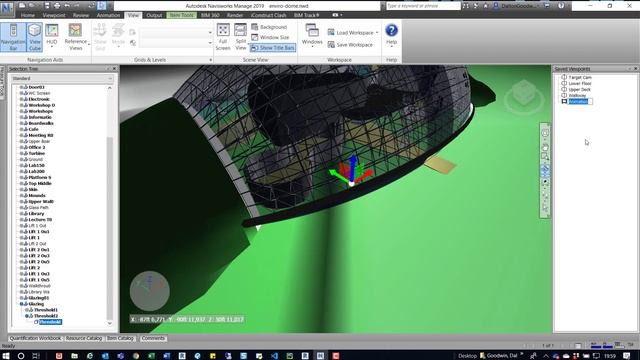The image size is (640, 360).
Task: Select the Cafe tree item
Action: point(33,129)
